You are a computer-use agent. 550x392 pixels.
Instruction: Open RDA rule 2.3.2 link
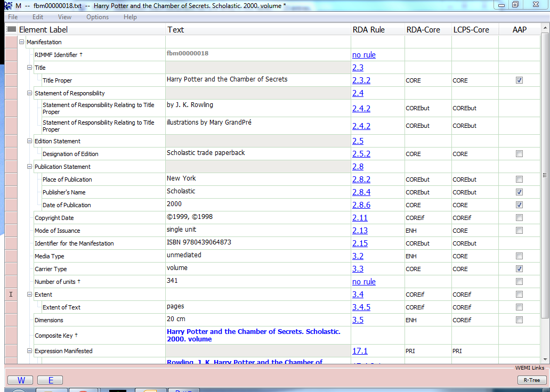tap(361, 80)
